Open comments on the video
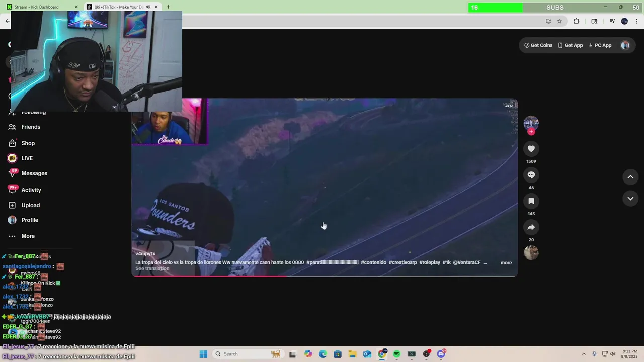Screen dimensions: 644x362 (531, 175)
